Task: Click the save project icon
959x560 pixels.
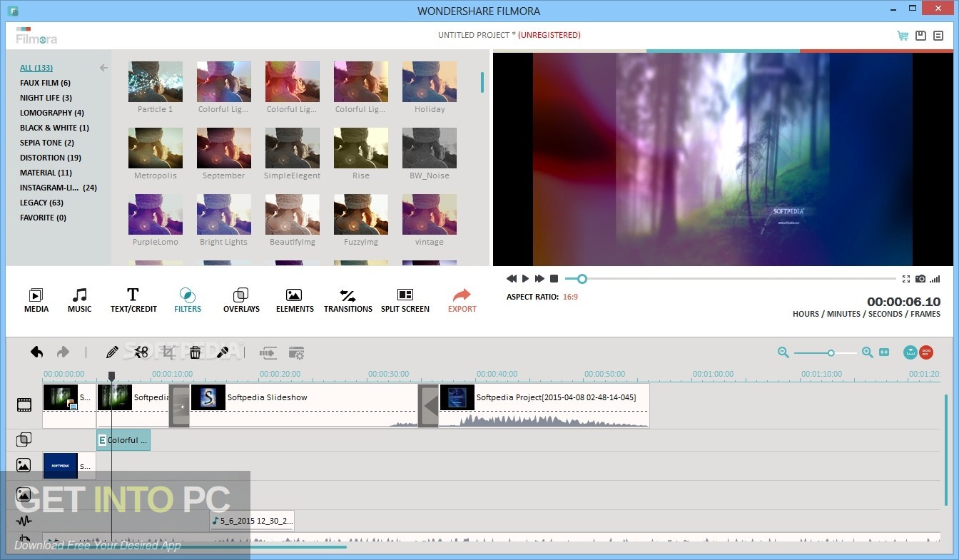Action: (x=920, y=36)
